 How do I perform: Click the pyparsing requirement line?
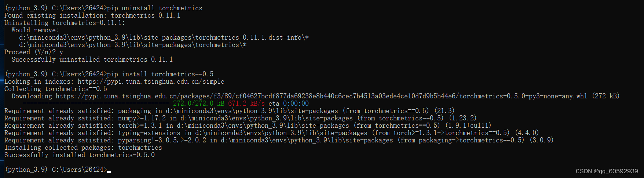pos(279,140)
